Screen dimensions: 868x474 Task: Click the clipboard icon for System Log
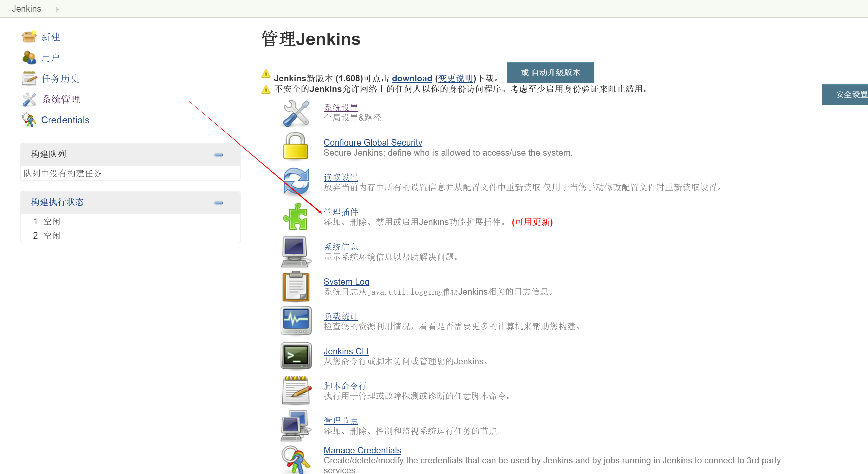[x=296, y=286]
